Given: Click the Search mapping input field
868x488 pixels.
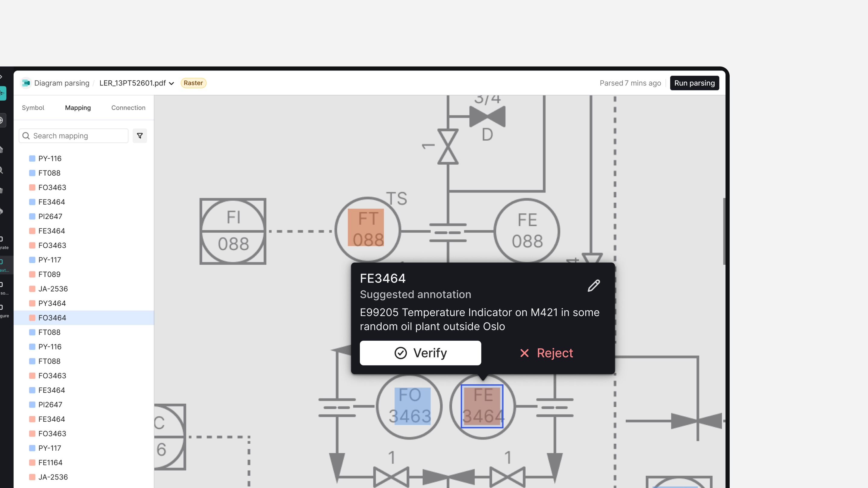Looking at the screenshot, I should [x=77, y=136].
